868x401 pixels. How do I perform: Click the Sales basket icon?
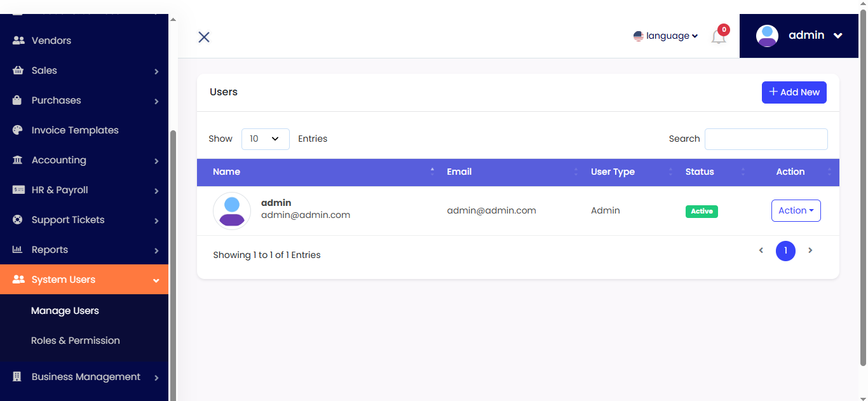tap(18, 70)
